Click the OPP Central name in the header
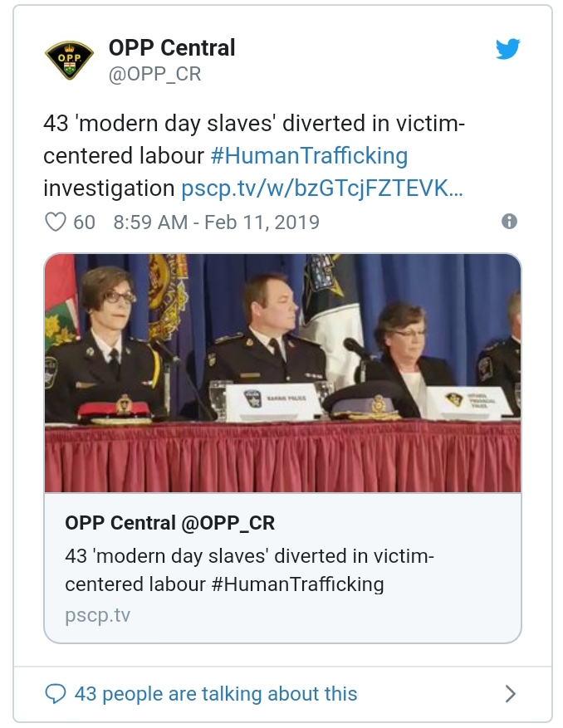The width and height of the screenshot is (563, 728). tap(172, 48)
